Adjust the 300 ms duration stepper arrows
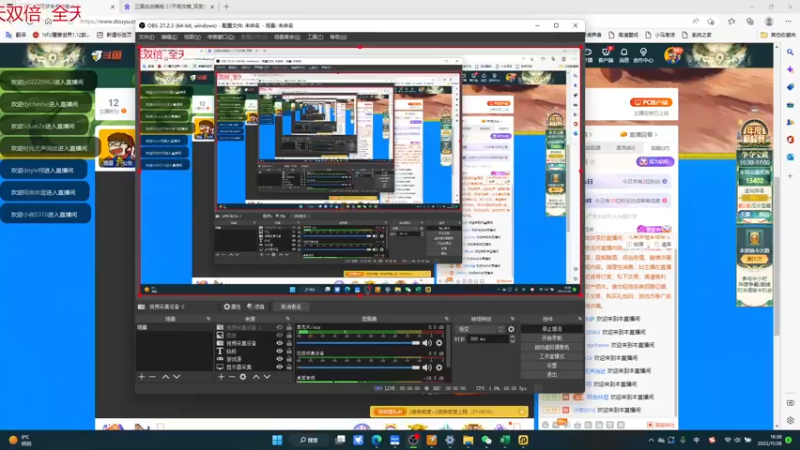 tap(512, 339)
